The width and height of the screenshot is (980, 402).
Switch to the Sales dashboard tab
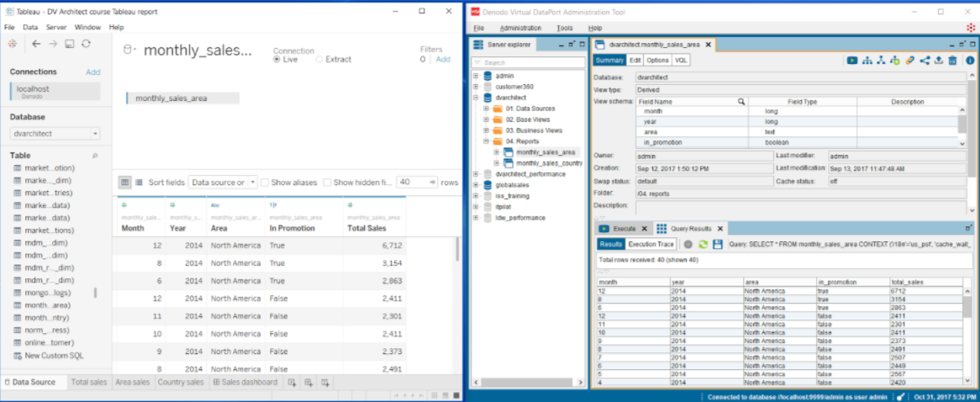point(245,382)
